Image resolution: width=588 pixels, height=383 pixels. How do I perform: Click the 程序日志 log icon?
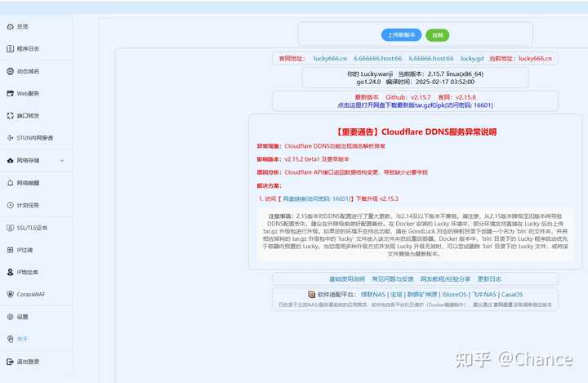(x=10, y=49)
